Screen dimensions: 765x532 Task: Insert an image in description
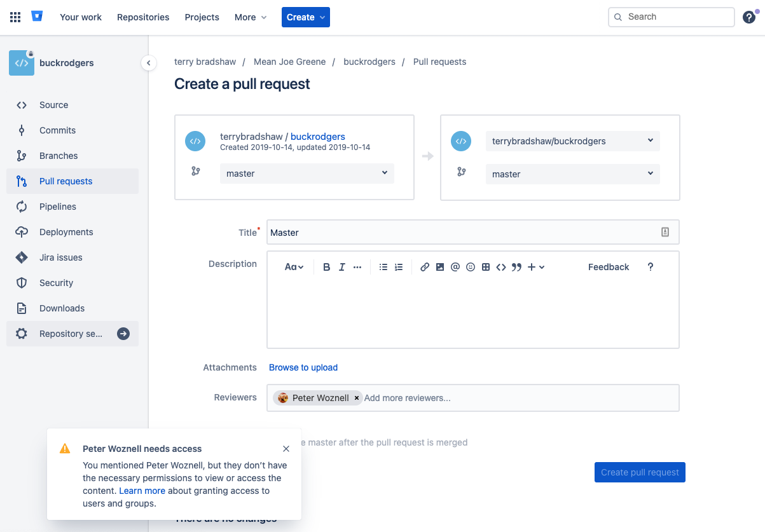440,267
